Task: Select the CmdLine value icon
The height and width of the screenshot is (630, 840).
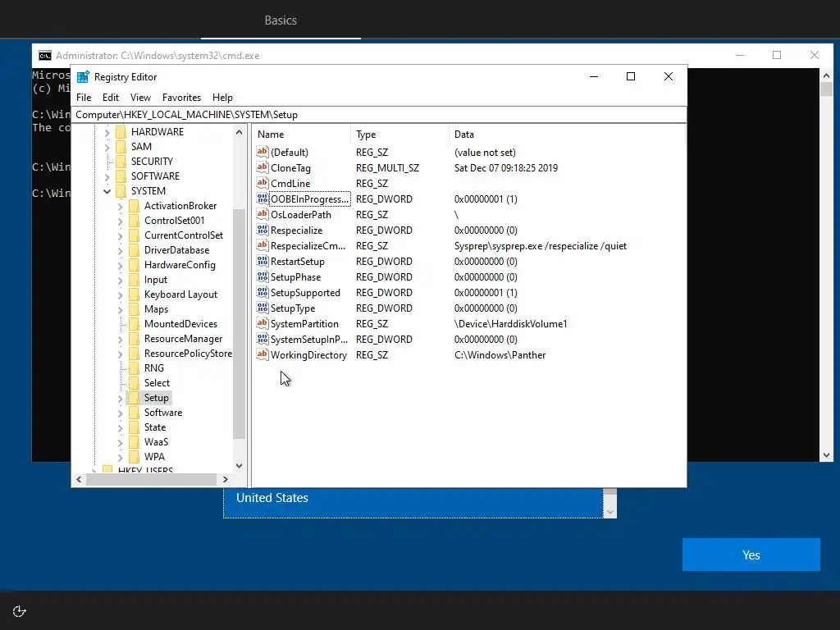Action: point(262,183)
